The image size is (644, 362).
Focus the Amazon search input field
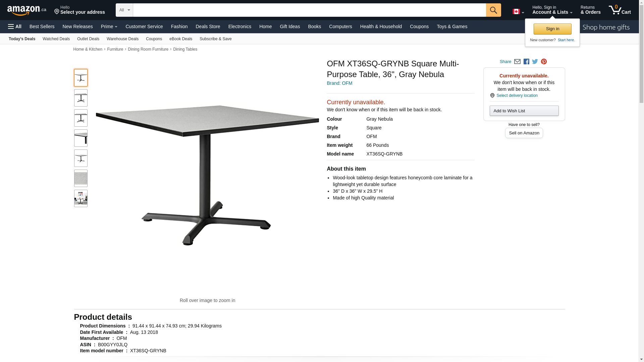pyautogui.click(x=309, y=10)
